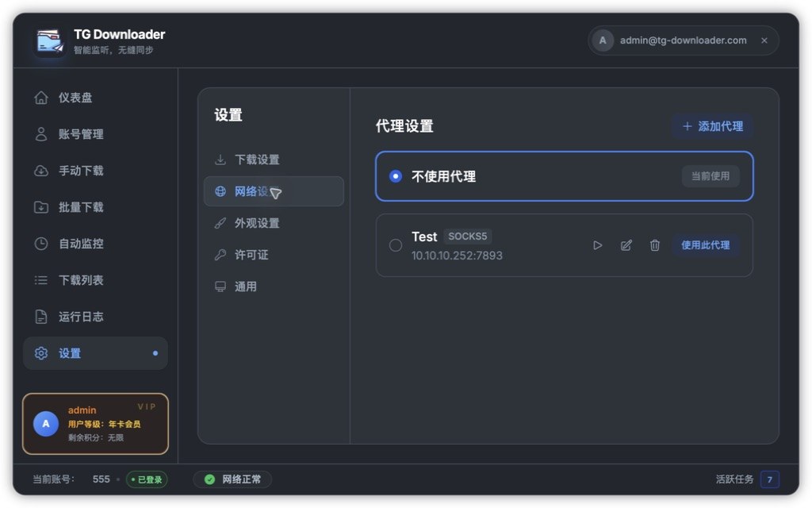
Task: Click the green network status check icon
Action: click(x=209, y=479)
